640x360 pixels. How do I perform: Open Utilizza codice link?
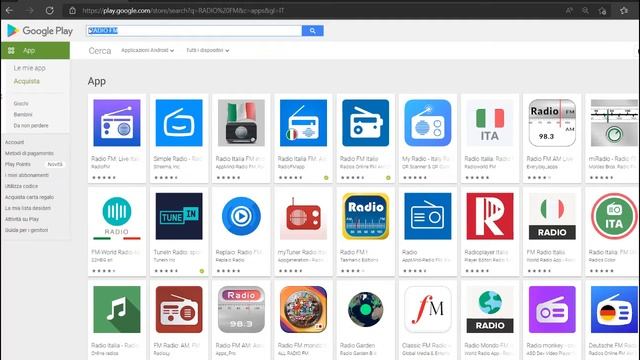22,186
